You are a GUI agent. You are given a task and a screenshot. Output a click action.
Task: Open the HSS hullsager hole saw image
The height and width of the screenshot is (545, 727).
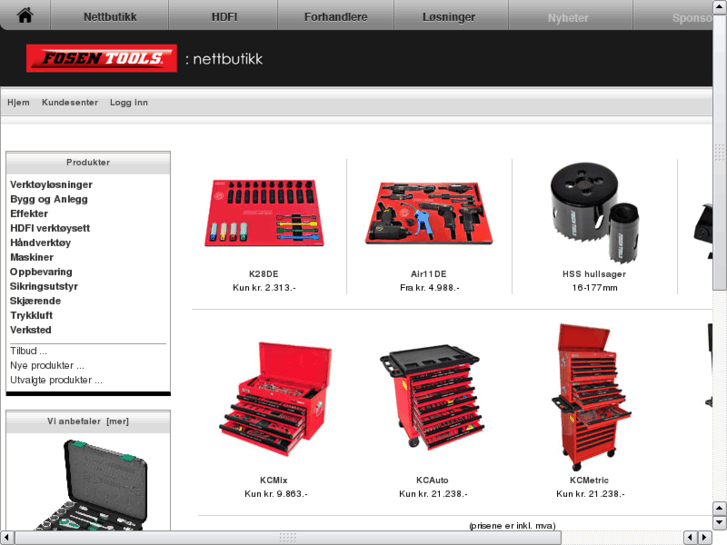click(x=595, y=212)
